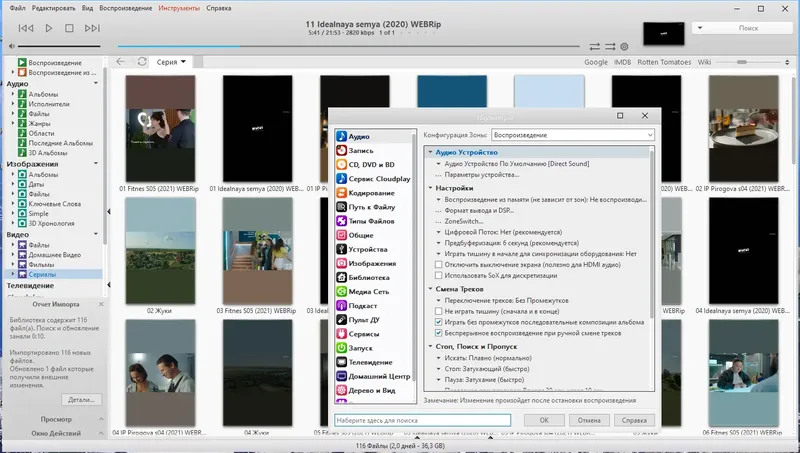Collapse the Настройки section
Viewport: 800px width, 453px height.
[430, 188]
